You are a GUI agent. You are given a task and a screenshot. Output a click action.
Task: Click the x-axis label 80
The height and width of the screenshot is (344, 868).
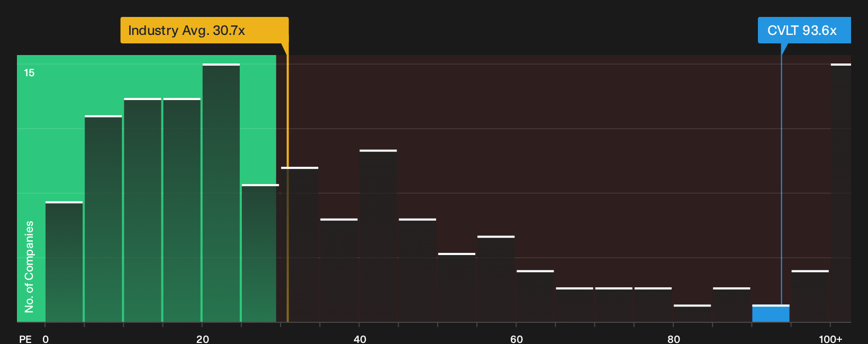674,339
